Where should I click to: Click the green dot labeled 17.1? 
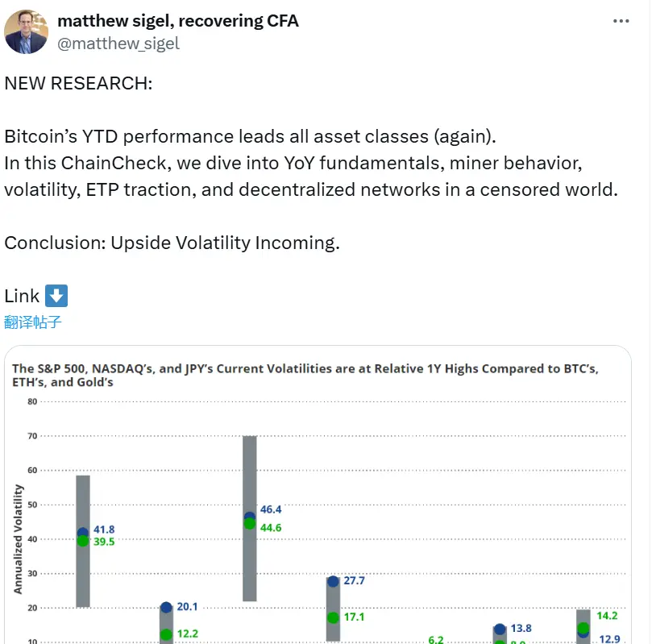click(x=333, y=619)
